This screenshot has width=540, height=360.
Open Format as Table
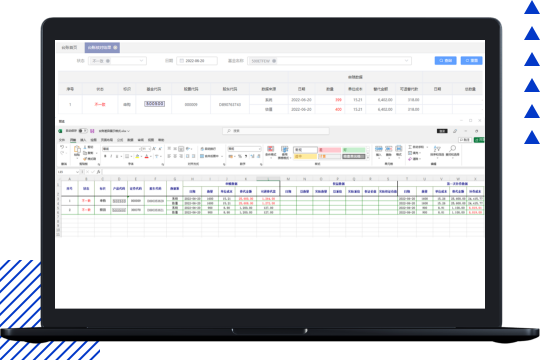(x=284, y=152)
